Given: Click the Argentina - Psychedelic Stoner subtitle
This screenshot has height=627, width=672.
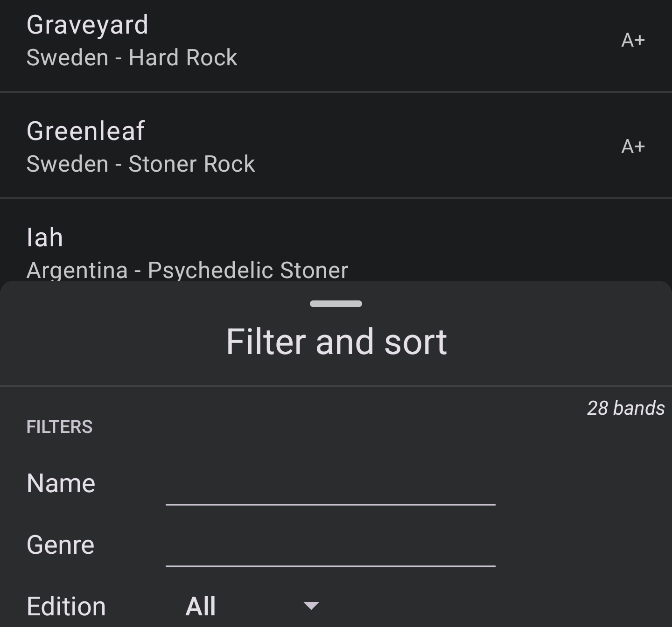Looking at the screenshot, I should point(188,270).
